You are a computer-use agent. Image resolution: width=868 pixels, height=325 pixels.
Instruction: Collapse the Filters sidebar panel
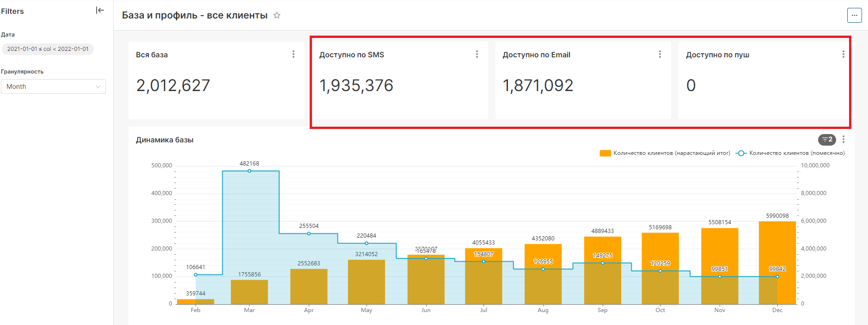tap(100, 10)
